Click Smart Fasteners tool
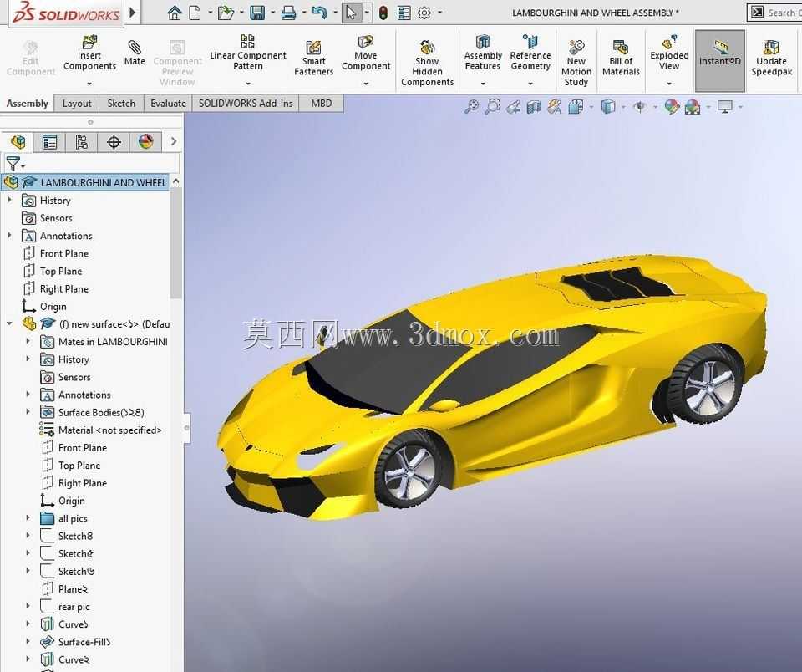The image size is (802, 672). [313, 58]
